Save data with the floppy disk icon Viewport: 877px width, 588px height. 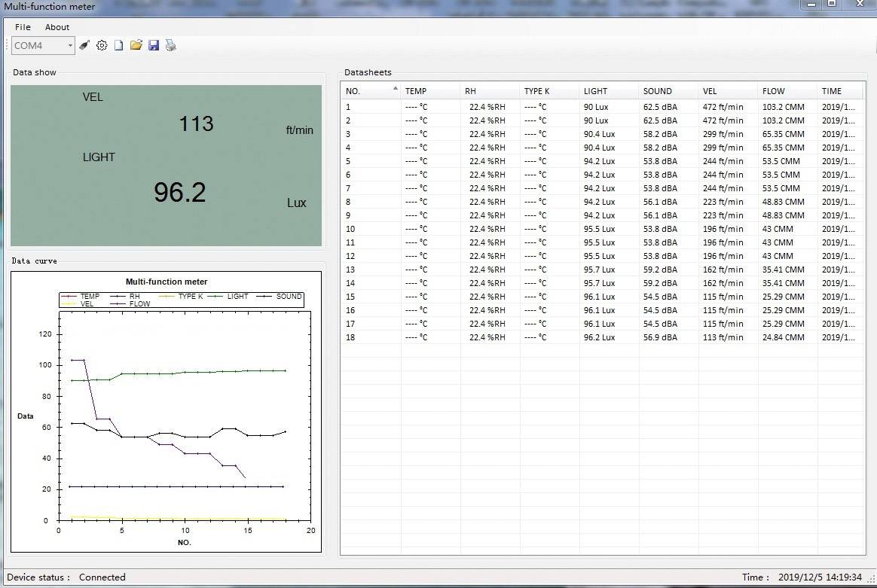pos(154,46)
